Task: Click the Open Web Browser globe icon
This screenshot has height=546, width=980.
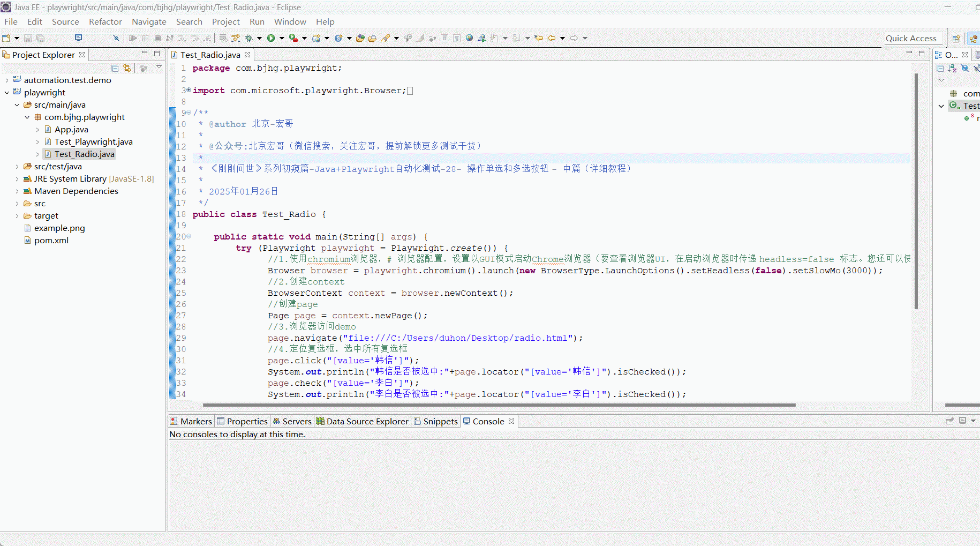Action: pos(469,38)
